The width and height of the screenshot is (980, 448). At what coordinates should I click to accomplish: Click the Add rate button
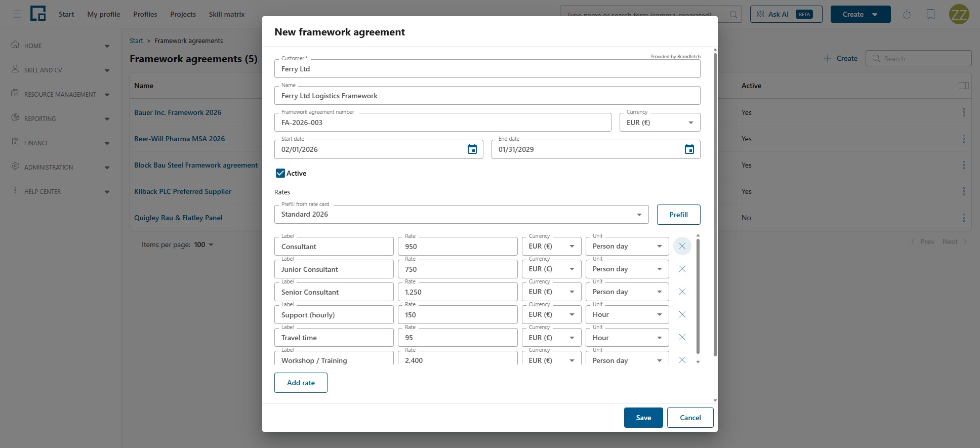tap(301, 383)
